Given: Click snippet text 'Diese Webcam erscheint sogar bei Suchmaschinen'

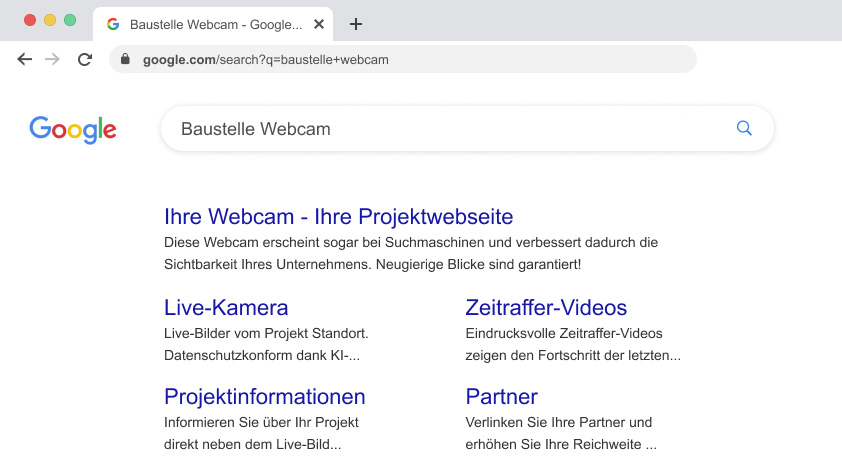Looking at the screenshot, I should pos(324,242).
